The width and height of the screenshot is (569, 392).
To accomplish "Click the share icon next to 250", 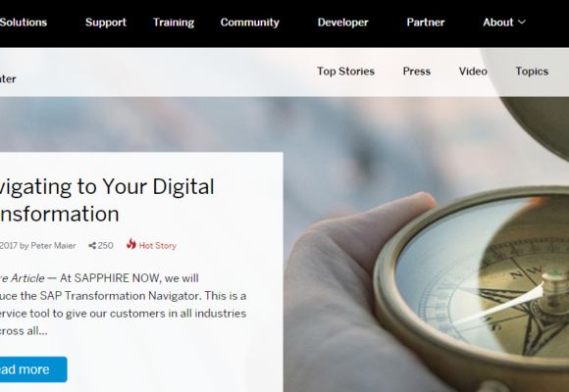I will click(x=92, y=246).
